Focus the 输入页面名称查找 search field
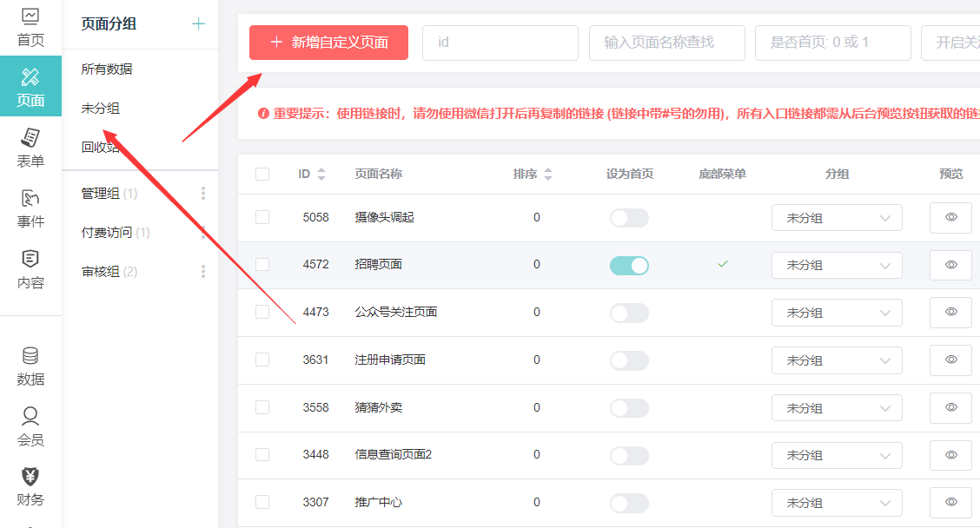The width and height of the screenshot is (980, 528). point(666,43)
